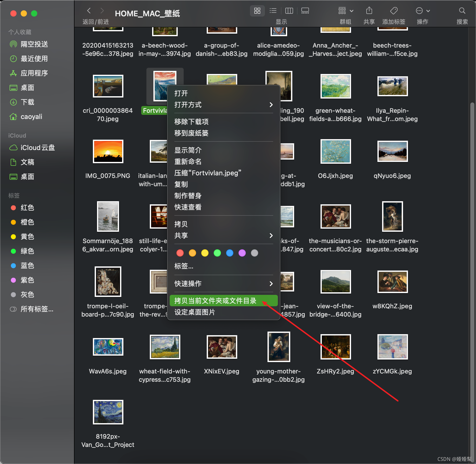
Task: Open the Group (群组) options
Action: 346,11
